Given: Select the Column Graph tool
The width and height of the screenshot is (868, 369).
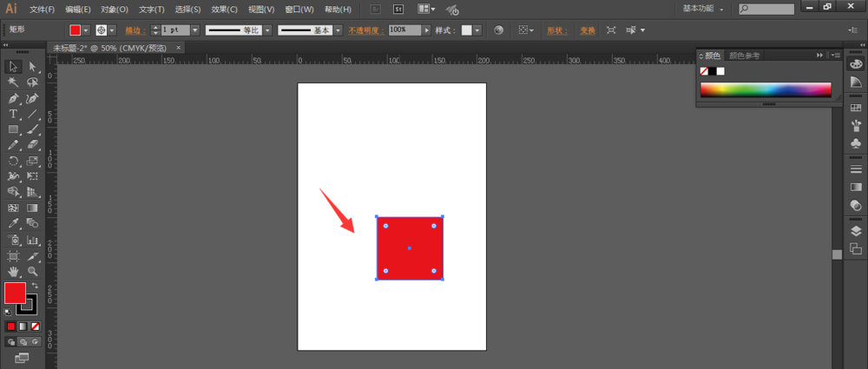Looking at the screenshot, I should point(33,240).
